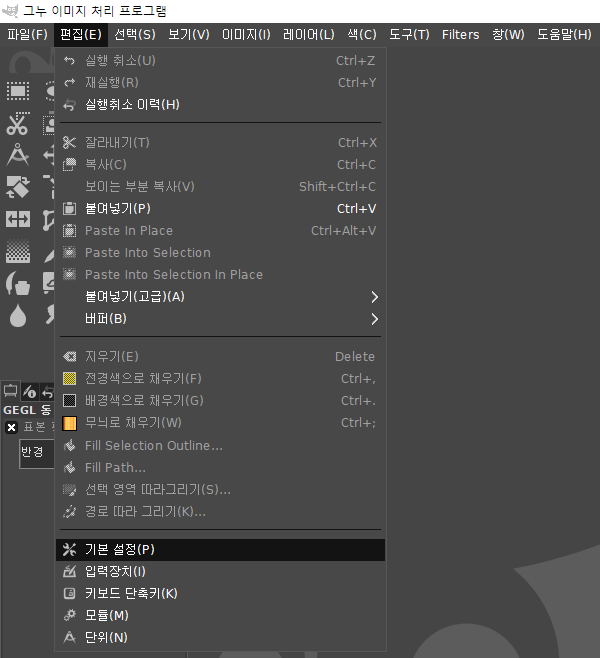The width and height of the screenshot is (600, 658).
Task: Select the Measure compass tool
Action: (18, 155)
